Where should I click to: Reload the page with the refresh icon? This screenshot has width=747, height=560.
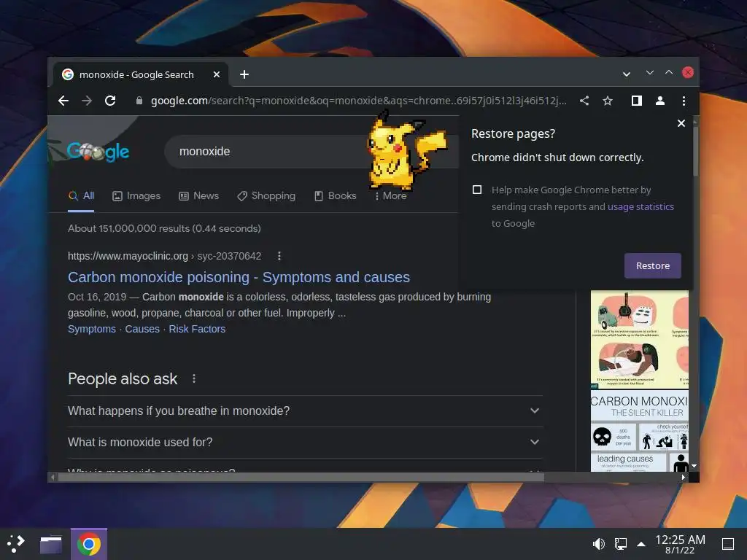pyautogui.click(x=110, y=101)
